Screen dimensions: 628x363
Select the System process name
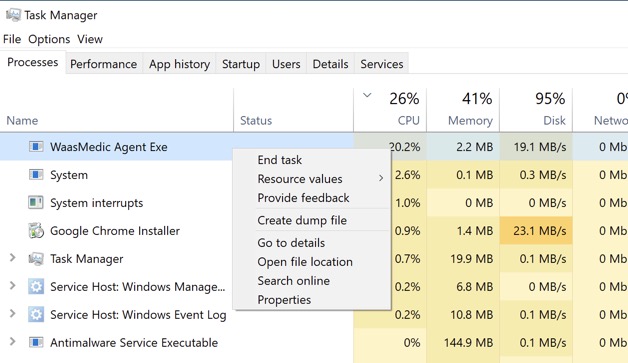click(x=69, y=175)
